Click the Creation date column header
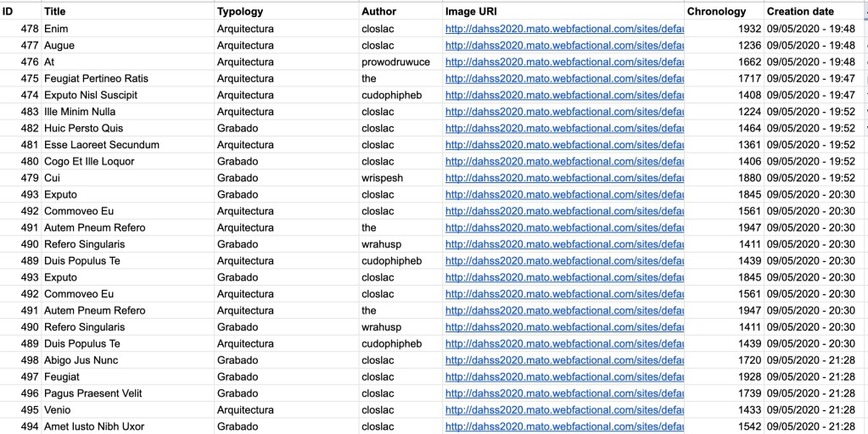 [x=811, y=12]
